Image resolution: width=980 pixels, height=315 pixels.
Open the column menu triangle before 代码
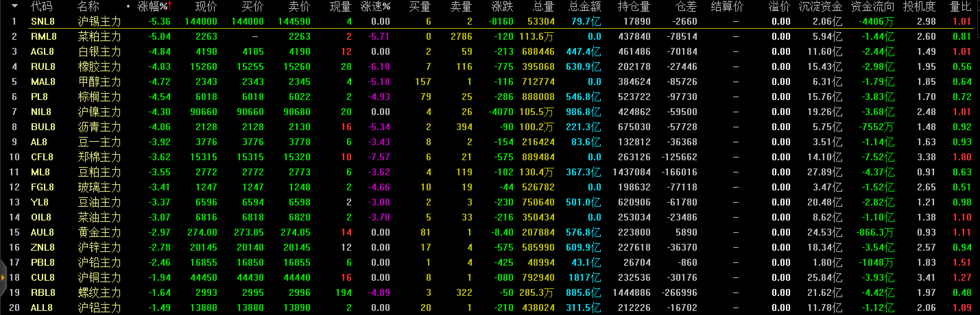click(14, 6)
